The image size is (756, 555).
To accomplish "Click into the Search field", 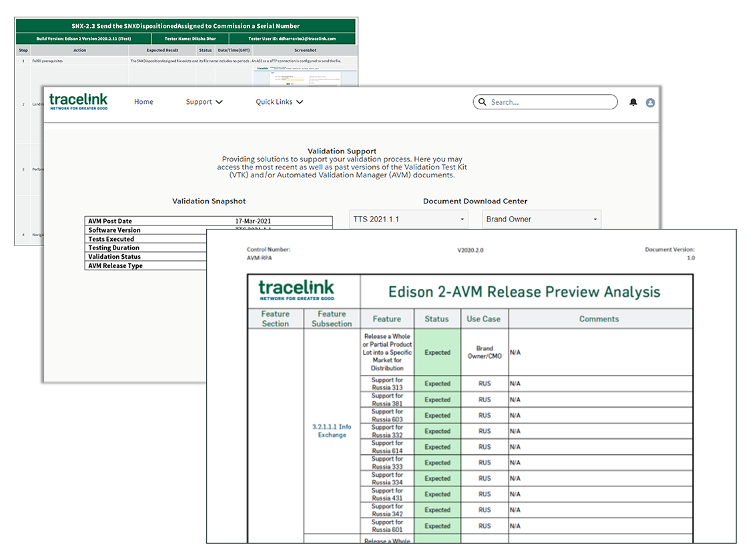I will click(545, 102).
